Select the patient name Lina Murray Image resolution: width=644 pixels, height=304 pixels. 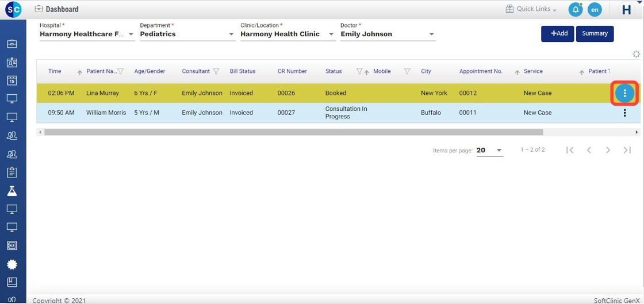pos(102,93)
